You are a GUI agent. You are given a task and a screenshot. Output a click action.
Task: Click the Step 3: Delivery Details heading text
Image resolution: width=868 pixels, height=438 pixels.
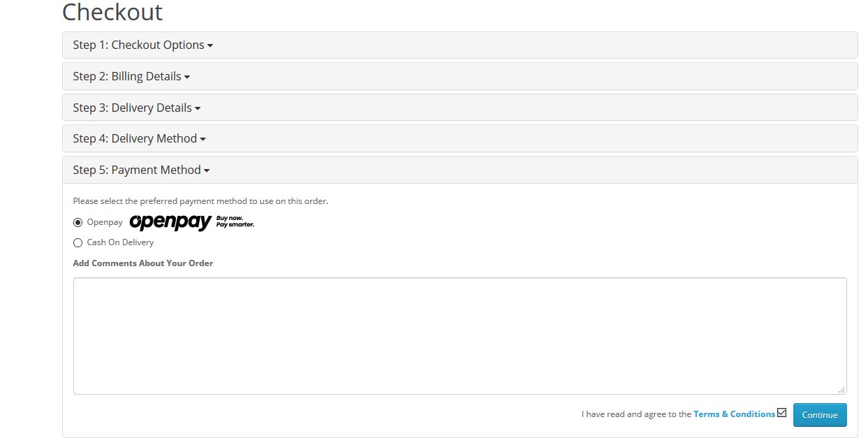pos(132,108)
